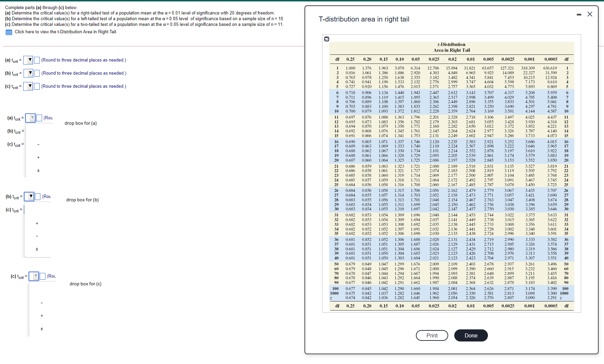Open the dropdown for part (b) t crit
604x364 pixels.
(30, 73)
